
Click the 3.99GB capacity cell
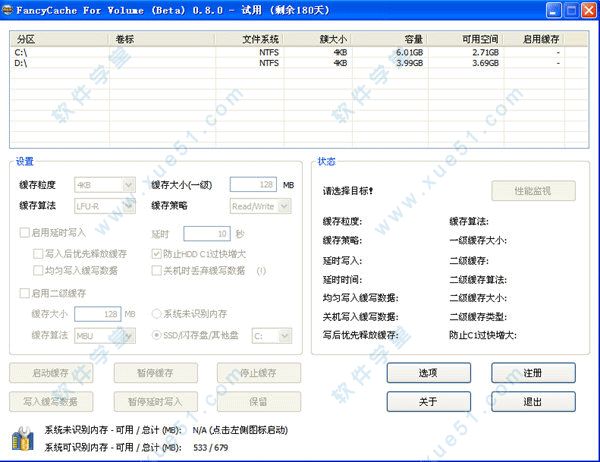(x=409, y=63)
